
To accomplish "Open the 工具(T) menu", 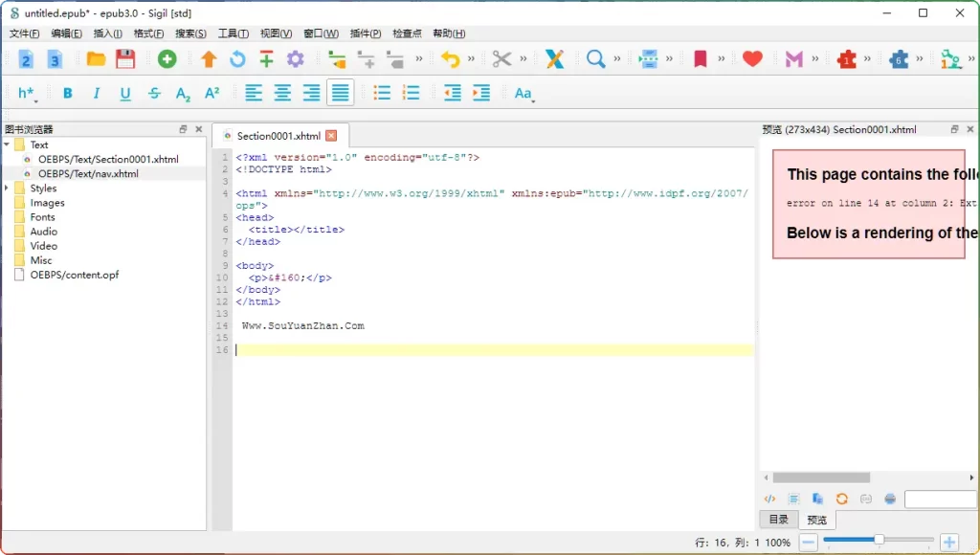I will tap(234, 33).
